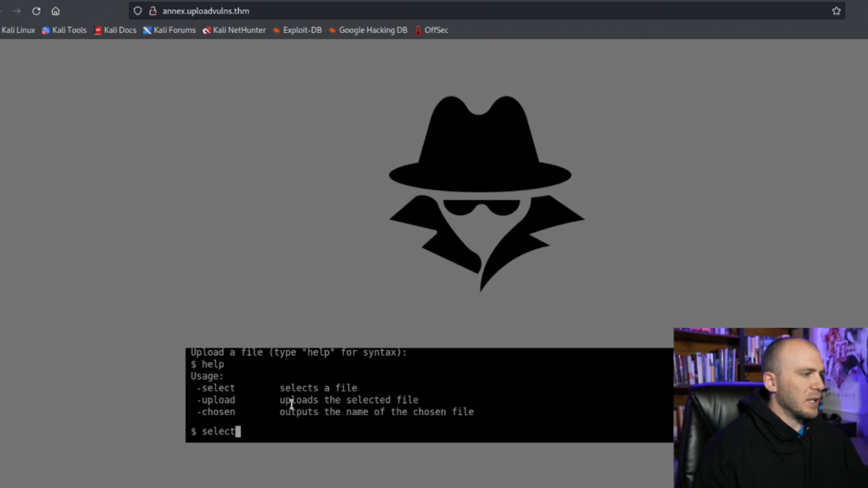Click the "Upload a file" header line

(x=298, y=352)
